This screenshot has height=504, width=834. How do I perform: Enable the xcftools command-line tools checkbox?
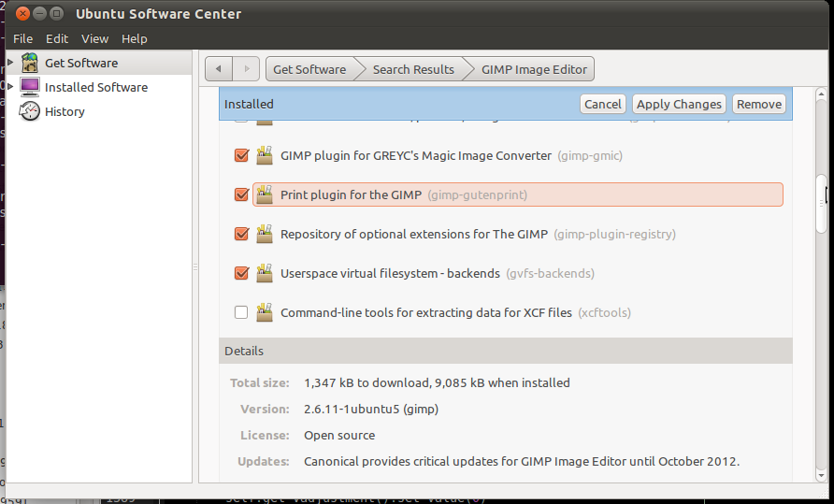[x=241, y=312]
